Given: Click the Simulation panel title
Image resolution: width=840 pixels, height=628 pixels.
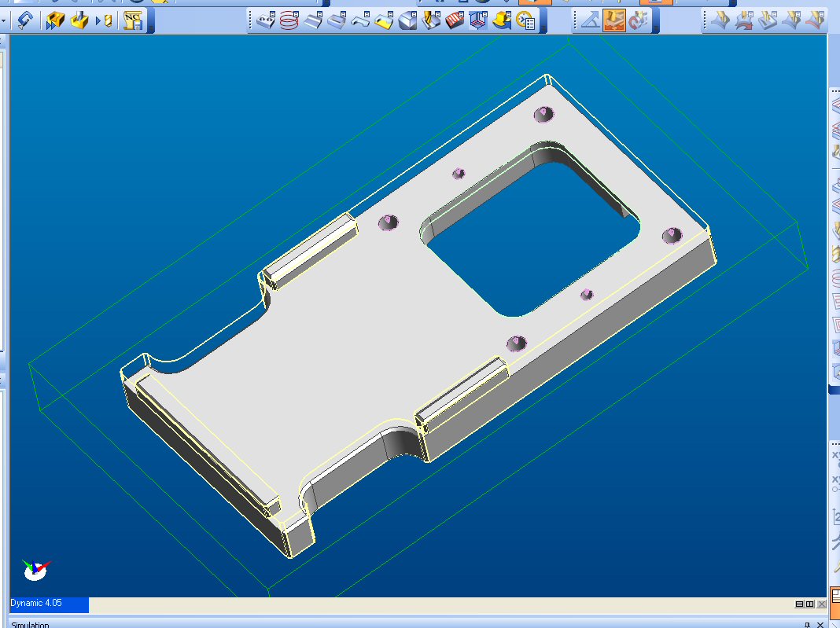Looking at the screenshot, I should click(30, 625).
